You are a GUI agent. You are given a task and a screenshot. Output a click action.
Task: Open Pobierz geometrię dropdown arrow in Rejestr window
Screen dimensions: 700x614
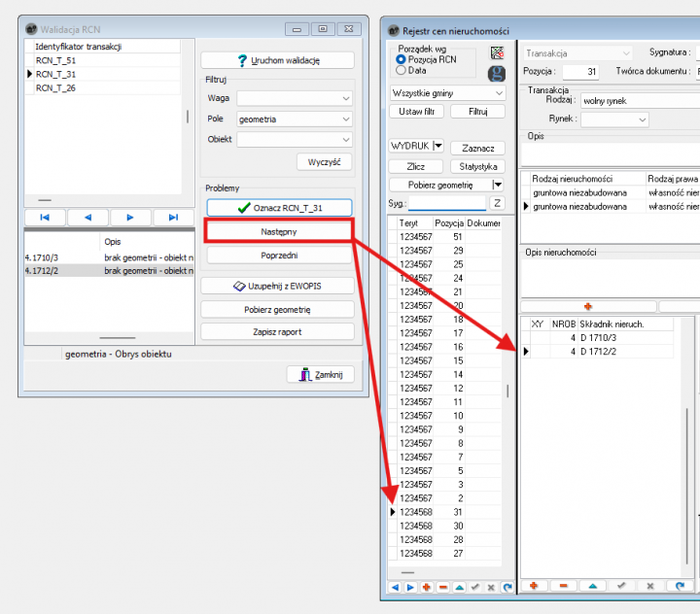coord(498,185)
